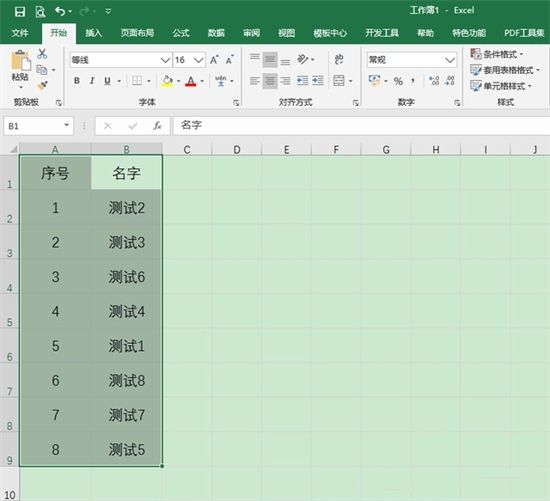
Task: Open 套用表格格式 table format menu
Action: point(505,70)
